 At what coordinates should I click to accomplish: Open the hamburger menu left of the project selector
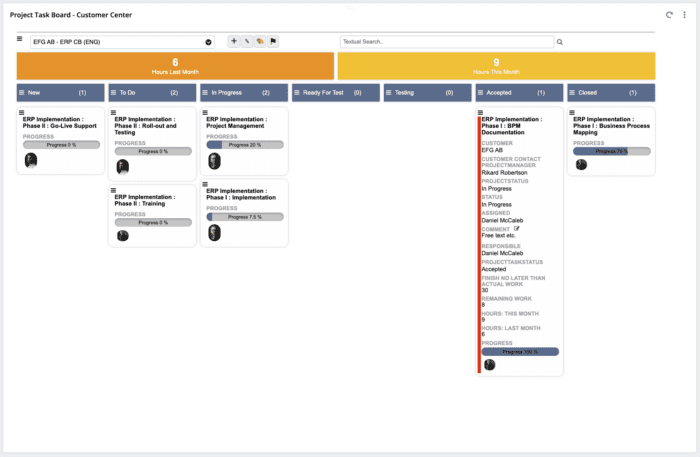(x=20, y=39)
